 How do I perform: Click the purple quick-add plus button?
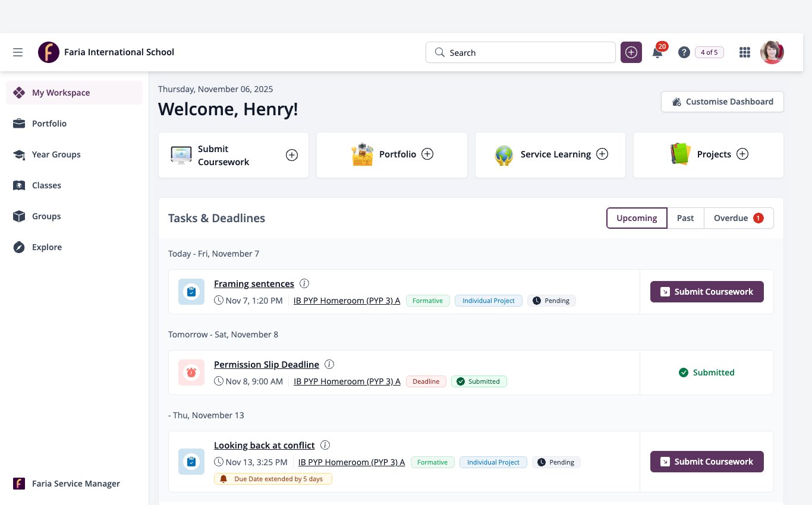pyautogui.click(x=631, y=52)
